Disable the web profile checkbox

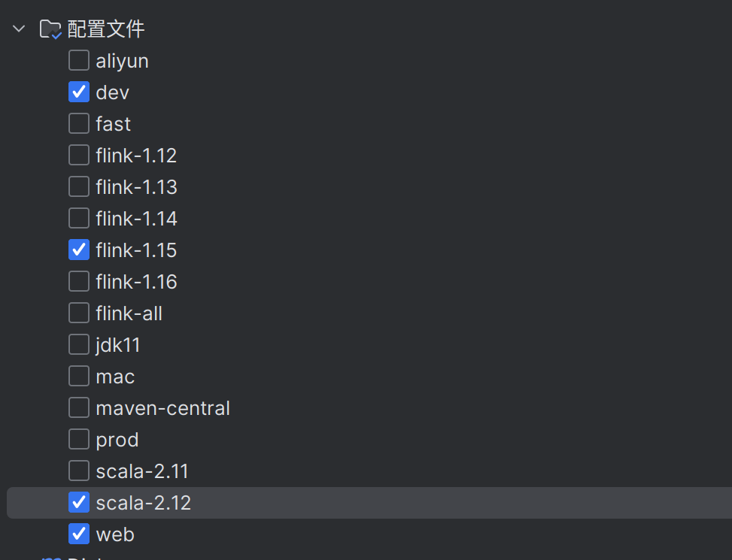(x=79, y=534)
